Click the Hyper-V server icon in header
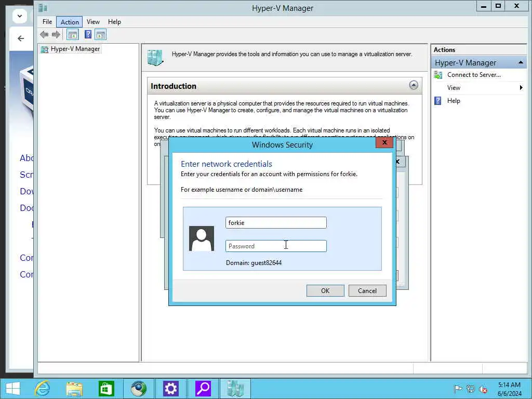 coord(155,57)
